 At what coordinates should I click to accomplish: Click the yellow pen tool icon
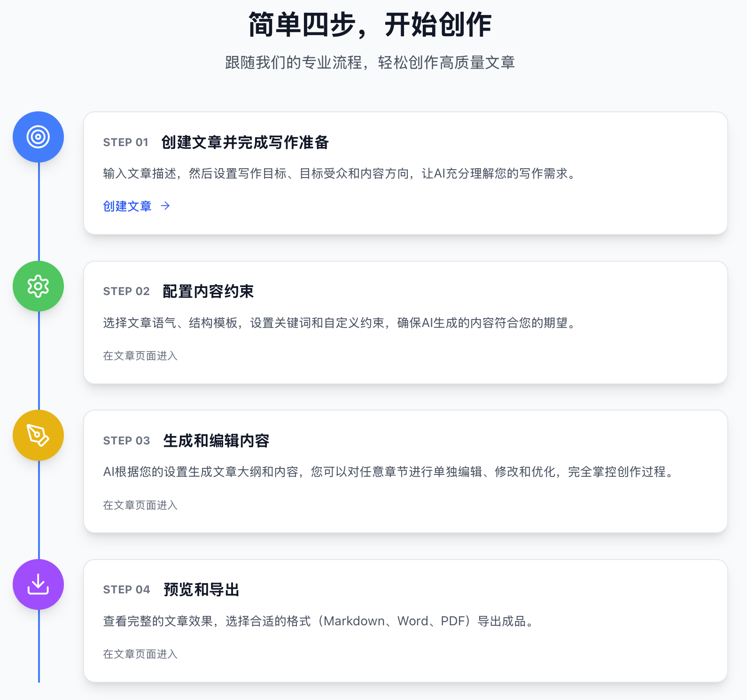38,435
